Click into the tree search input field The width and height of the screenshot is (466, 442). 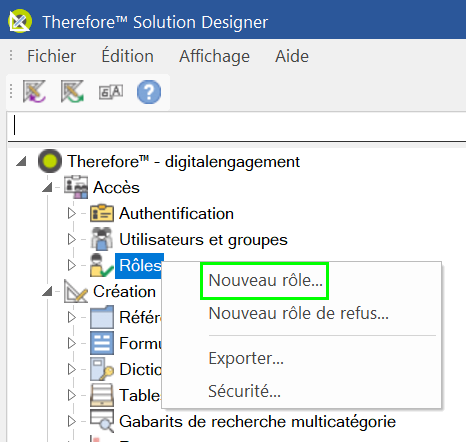click(237, 126)
